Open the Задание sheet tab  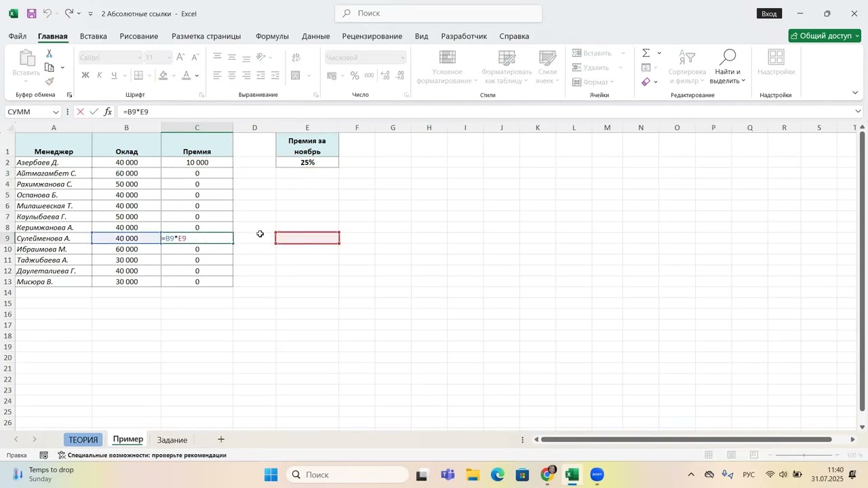point(172,440)
